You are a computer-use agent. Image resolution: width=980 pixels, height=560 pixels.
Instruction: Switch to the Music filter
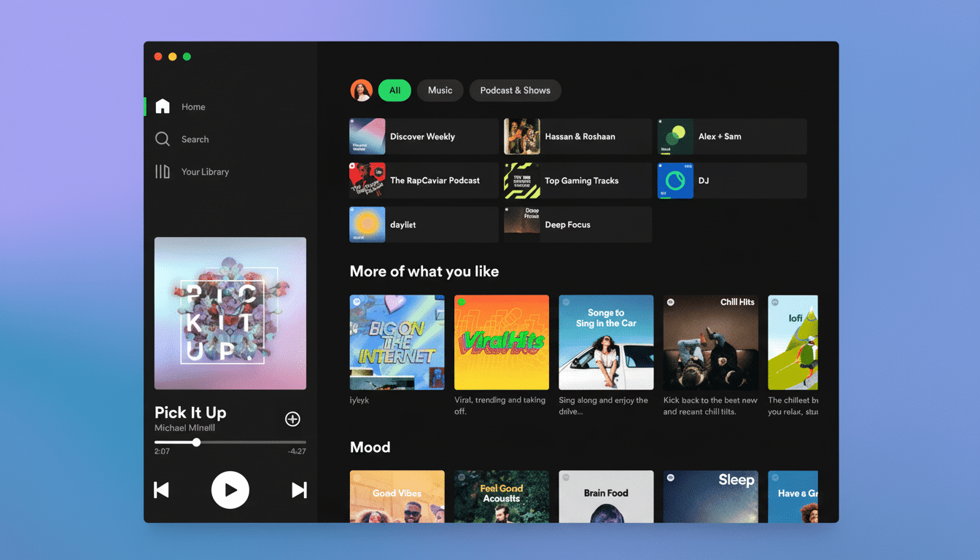(x=440, y=90)
